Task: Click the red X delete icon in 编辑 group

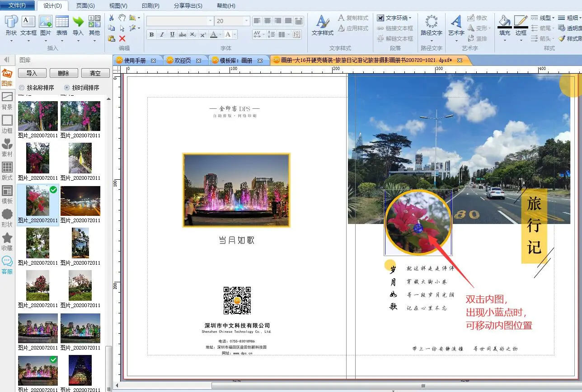Action: 122,39
